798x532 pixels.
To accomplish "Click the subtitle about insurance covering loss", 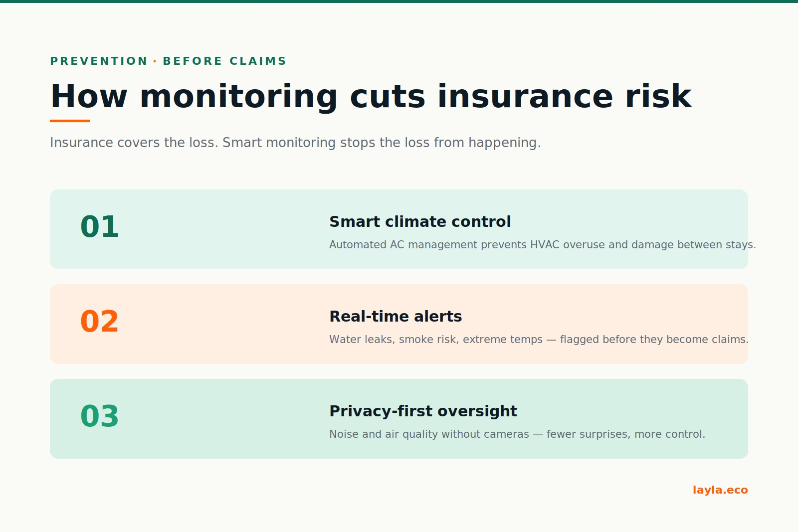I will [x=295, y=143].
